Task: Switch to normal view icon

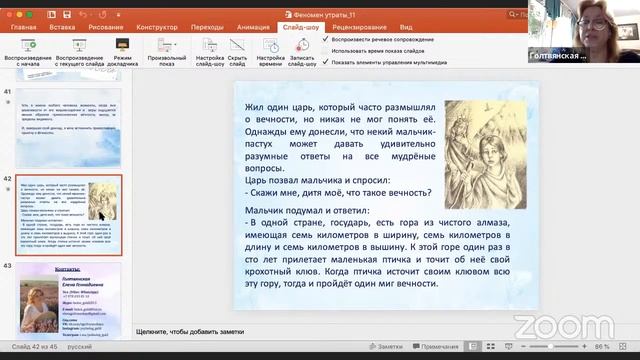Action: pos(473,347)
